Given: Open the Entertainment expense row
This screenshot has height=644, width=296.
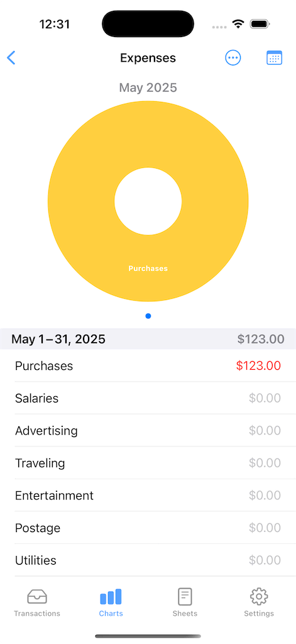Looking at the screenshot, I should [x=148, y=496].
